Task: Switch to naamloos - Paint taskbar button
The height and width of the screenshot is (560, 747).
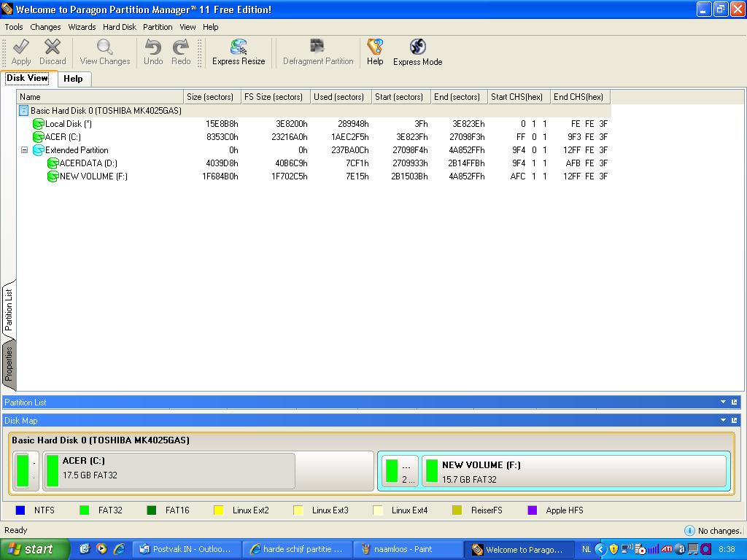Action: point(407,549)
